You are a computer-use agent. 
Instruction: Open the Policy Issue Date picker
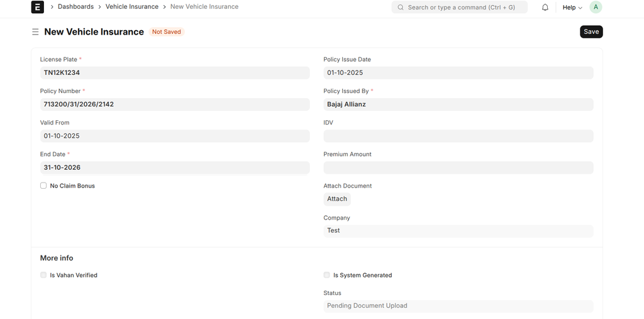458,73
